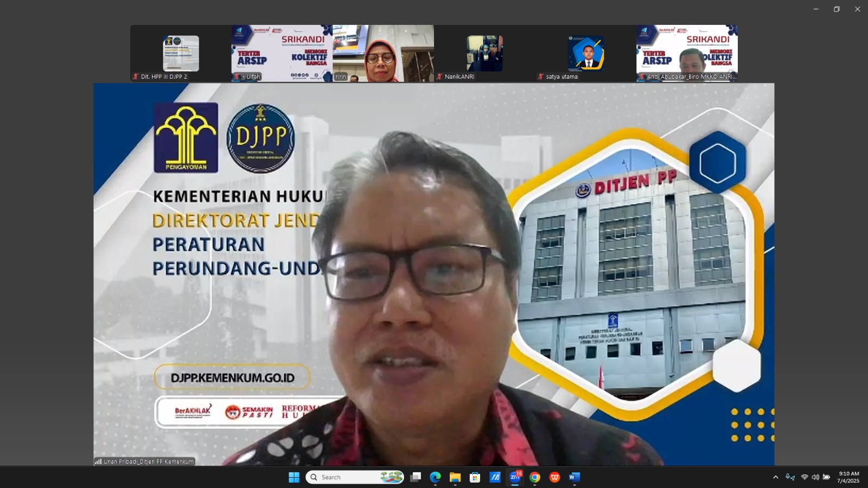Select ririn's participant video thumbnail
This screenshot has height=488, width=868.
383,53
